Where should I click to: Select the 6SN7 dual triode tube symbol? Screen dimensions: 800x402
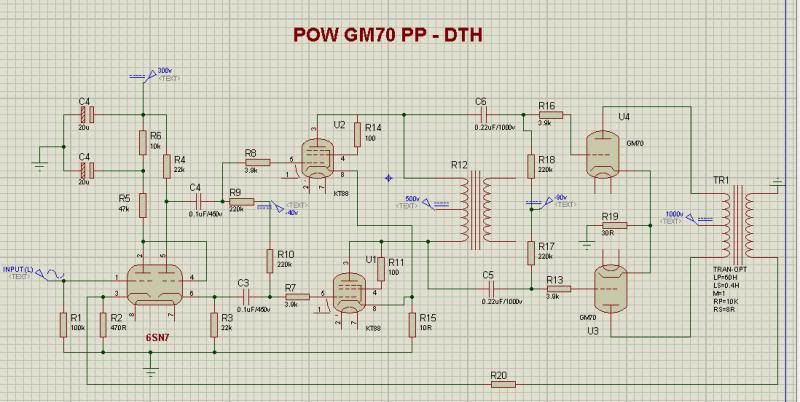[x=155, y=285]
